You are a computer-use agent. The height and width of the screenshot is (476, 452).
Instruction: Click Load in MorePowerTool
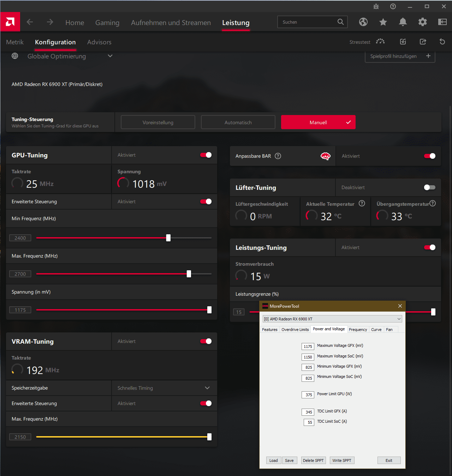tap(274, 460)
